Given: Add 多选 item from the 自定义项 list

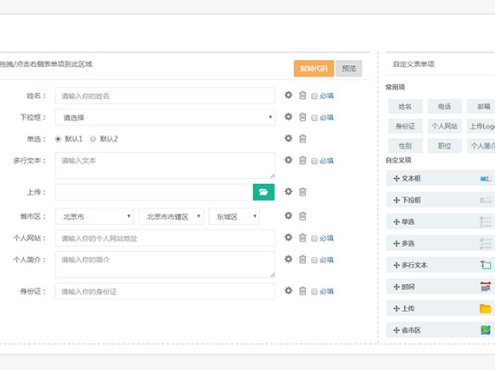Looking at the screenshot, I should [x=441, y=243].
